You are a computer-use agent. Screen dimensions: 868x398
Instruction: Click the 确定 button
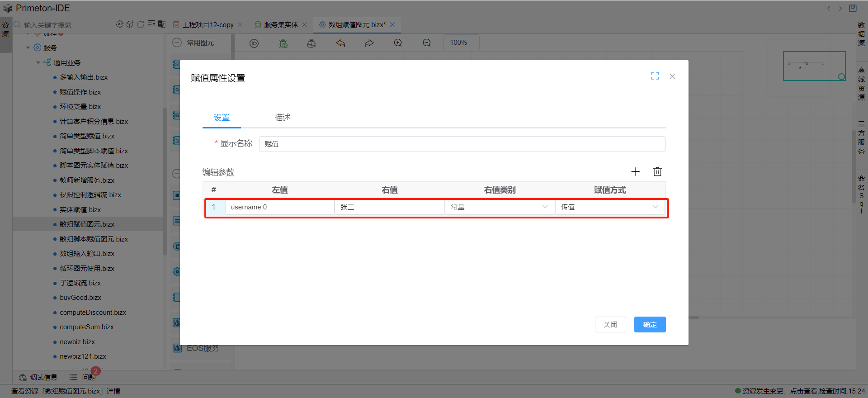(650, 325)
